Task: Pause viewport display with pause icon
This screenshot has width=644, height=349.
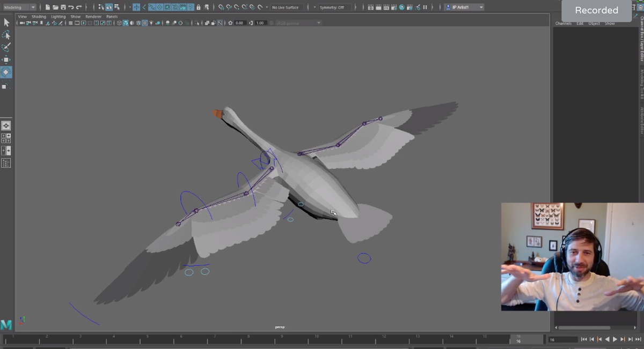Action: pos(425,8)
